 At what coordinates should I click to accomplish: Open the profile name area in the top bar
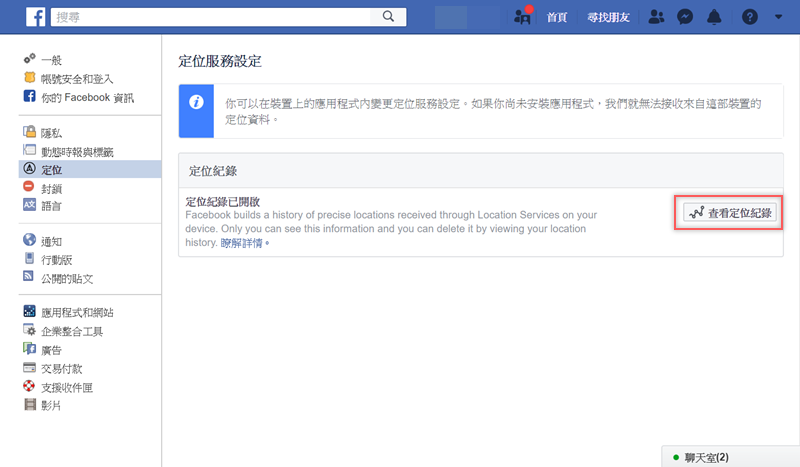[467, 17]
